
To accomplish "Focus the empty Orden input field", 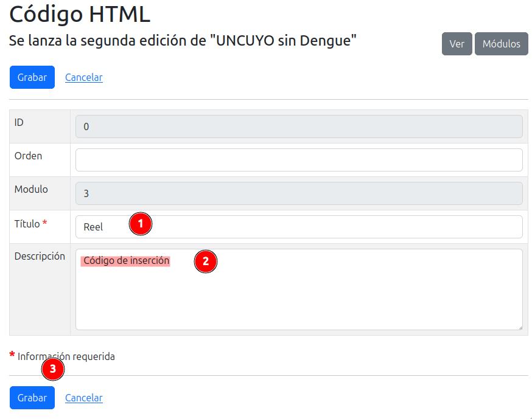I will 298,160.
